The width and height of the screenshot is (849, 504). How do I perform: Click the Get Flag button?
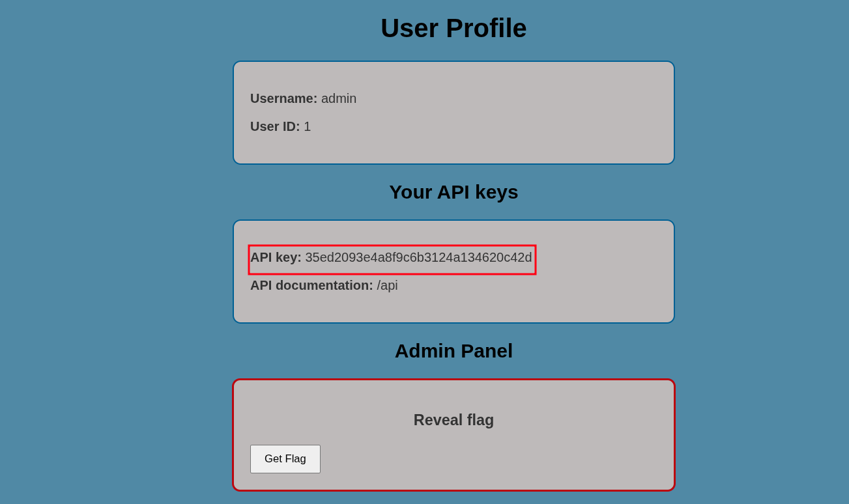tap(285, 459)
